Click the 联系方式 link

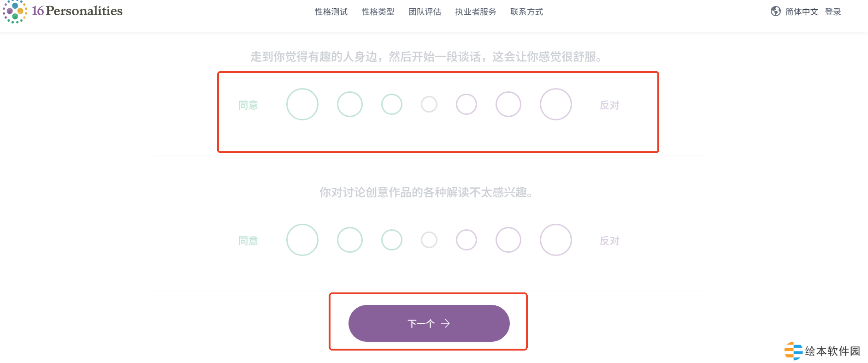click(x=526, y=12)
